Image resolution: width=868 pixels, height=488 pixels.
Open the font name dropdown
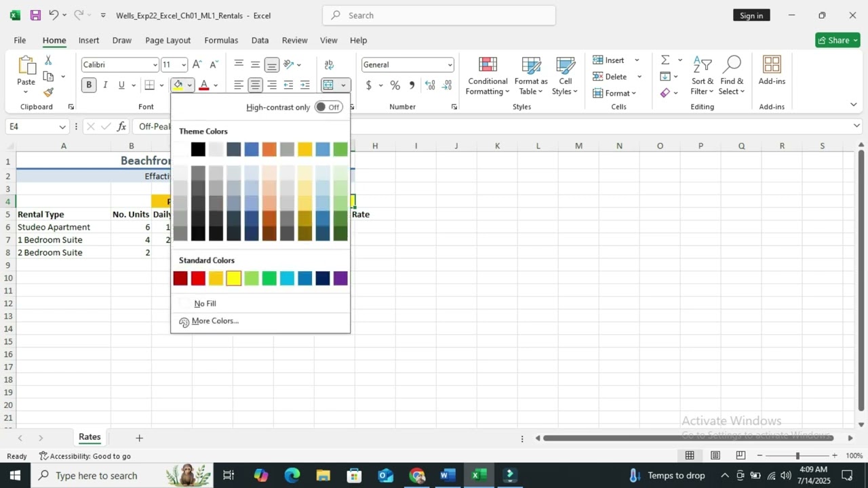pyautogui.click(x=155, y=65)
